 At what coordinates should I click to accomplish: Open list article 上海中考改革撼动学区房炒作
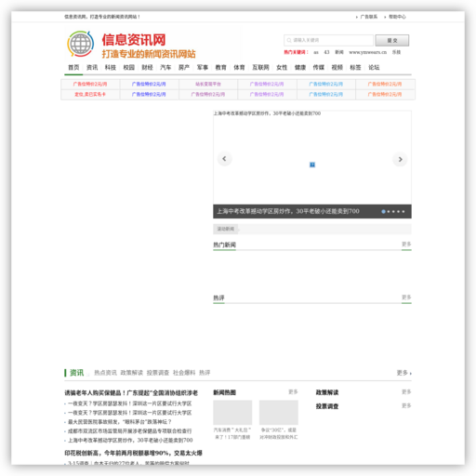pyautogui.click(x=130, y=440)
